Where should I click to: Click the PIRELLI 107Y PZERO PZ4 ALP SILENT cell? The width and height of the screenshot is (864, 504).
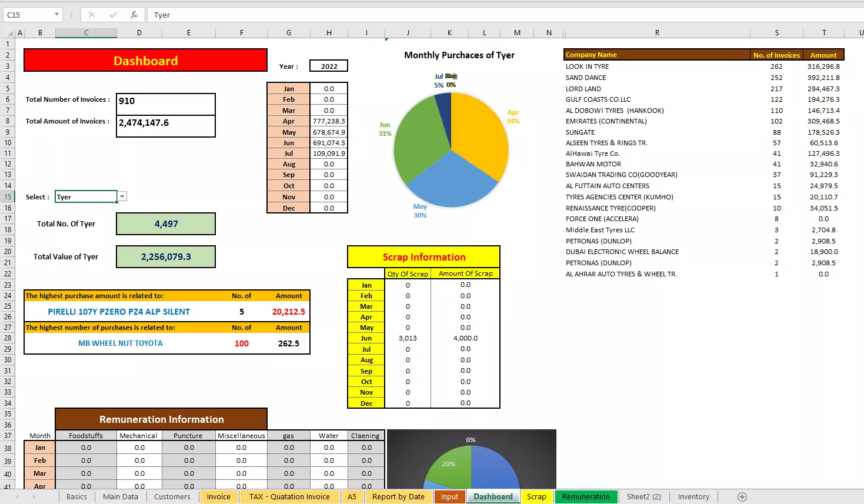119,312
